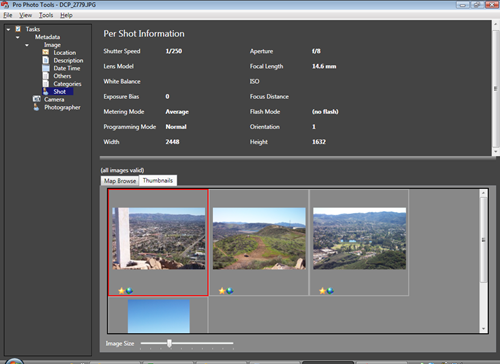The width and height of the screenshot is (500, 364).
Task: Click the Description page icon
Action: (x=46, y=60)
